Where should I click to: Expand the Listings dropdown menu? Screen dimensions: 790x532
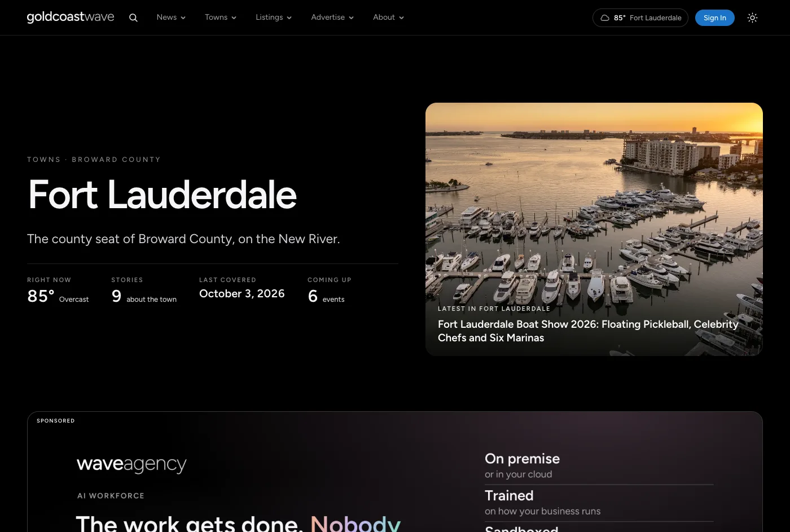tap(274, 17)
